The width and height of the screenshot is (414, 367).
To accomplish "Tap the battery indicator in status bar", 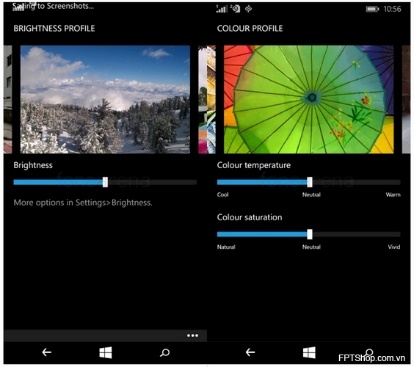I will pos(372,9).
